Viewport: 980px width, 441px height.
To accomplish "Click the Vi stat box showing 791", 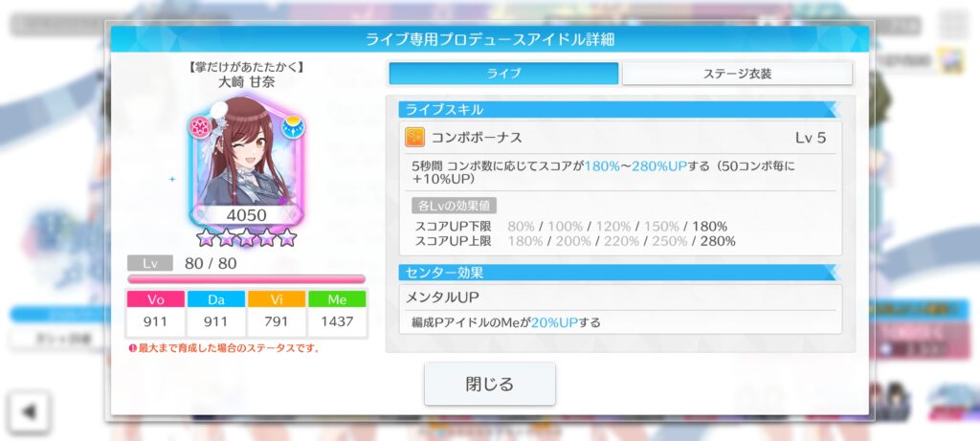I will point(277,314).
